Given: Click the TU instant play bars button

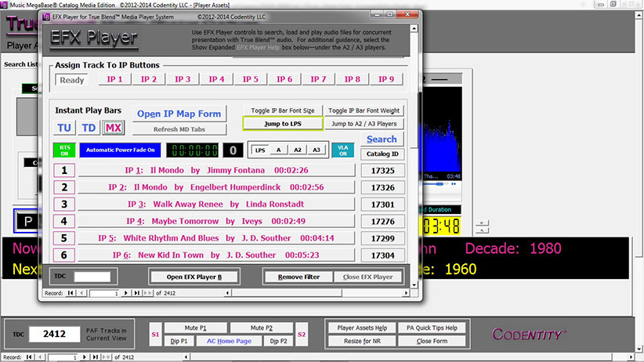Looking at the screenshot, I should [64, 129].
